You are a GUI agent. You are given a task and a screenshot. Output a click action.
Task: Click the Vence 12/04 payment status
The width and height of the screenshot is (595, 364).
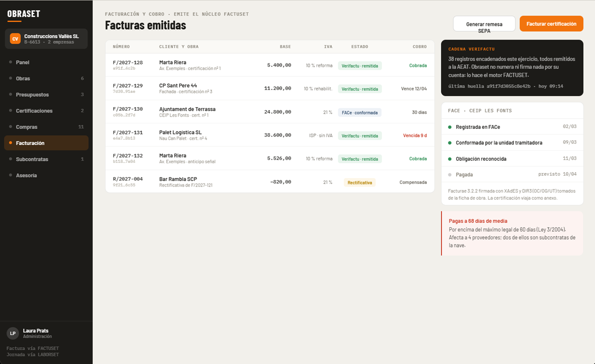(x=414, y=89)
